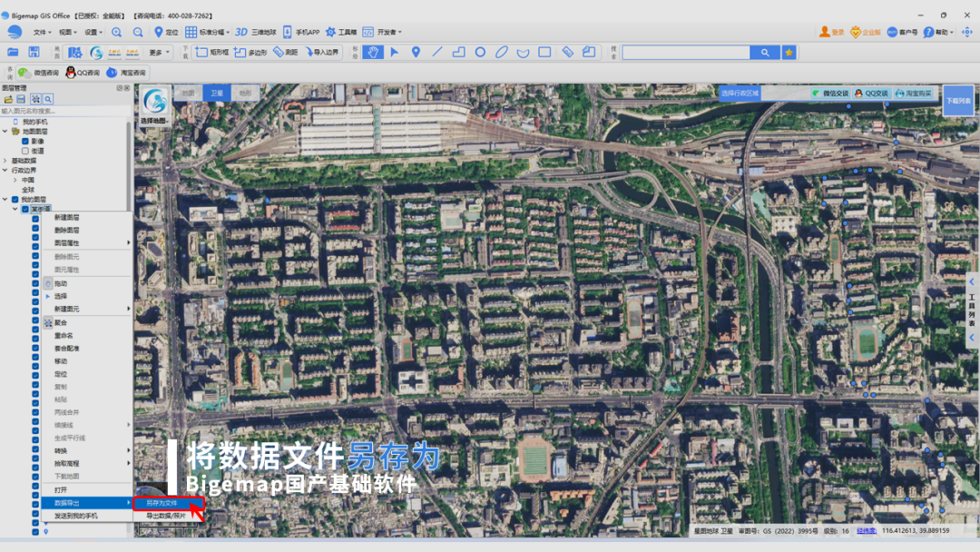The height and width of the screenshot is (552, 980).
Task: Uncheck the 影像 layer checkbox
Action: click(25, 142)
